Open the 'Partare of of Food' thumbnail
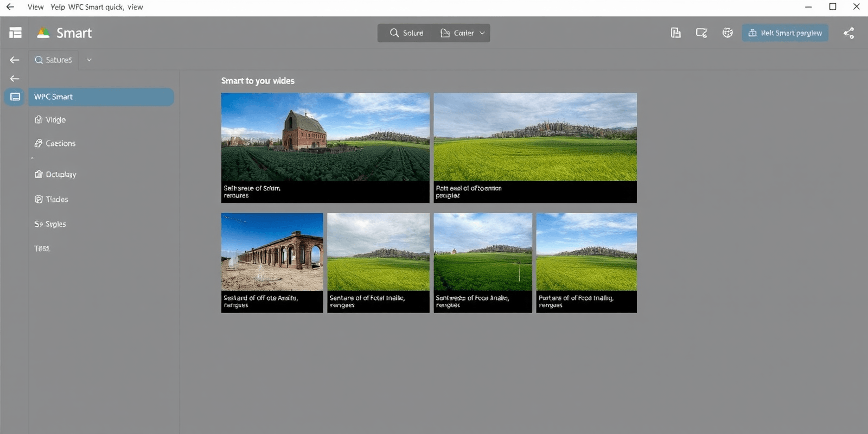 pos(586,263)
